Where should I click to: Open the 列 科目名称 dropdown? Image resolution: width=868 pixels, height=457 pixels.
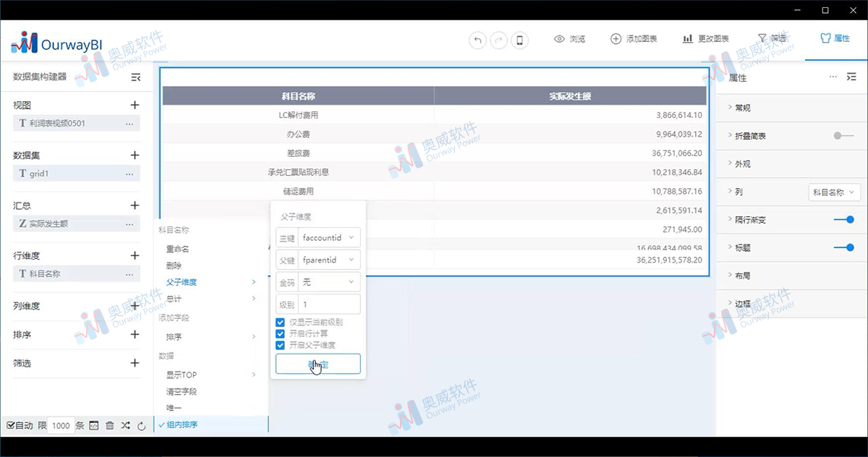834,192
